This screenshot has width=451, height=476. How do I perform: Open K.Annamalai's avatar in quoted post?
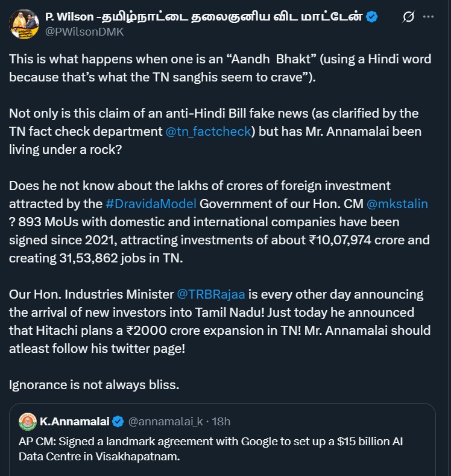click(x=28, y=420)
